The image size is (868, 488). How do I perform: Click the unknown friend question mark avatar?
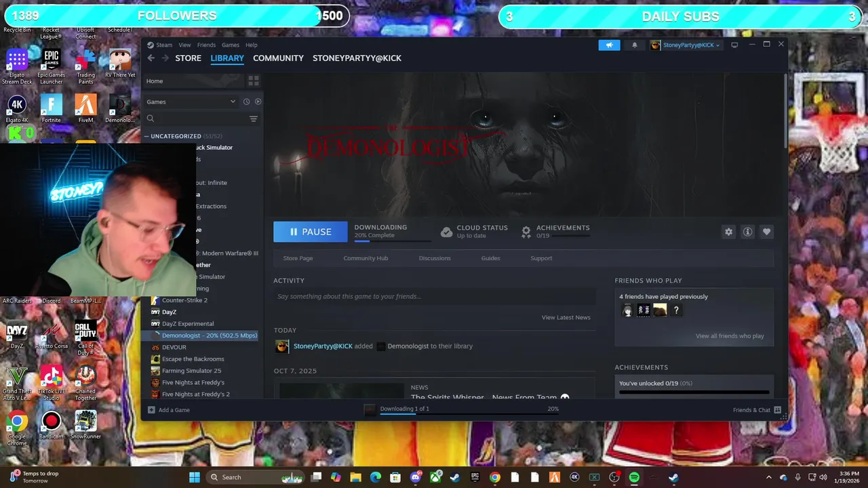676,310
